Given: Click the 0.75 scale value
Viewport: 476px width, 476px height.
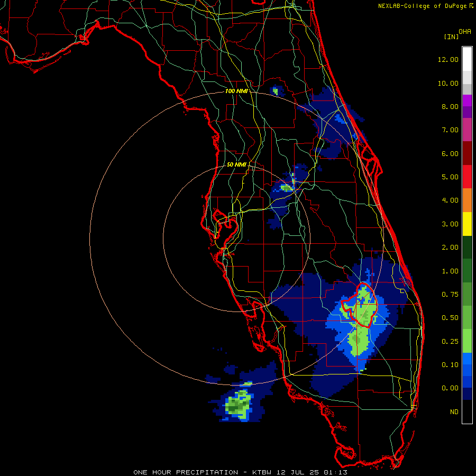Looking at the screenshot, I should 450,295.
